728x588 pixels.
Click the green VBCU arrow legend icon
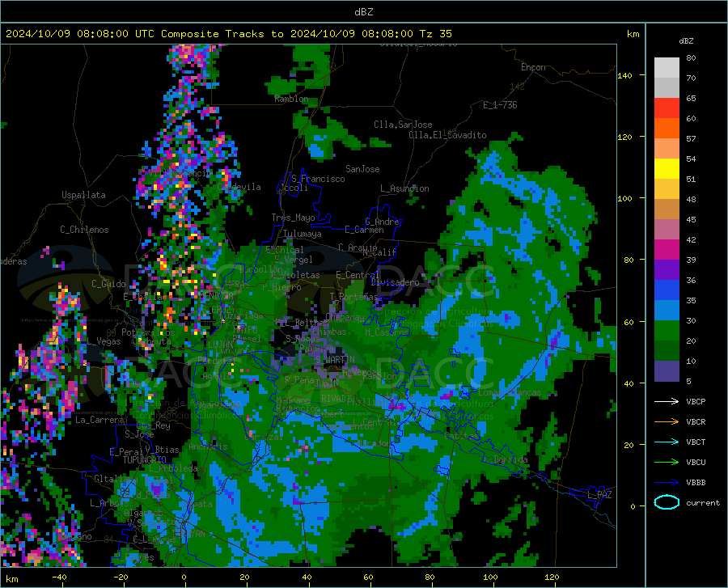(667, 463)
